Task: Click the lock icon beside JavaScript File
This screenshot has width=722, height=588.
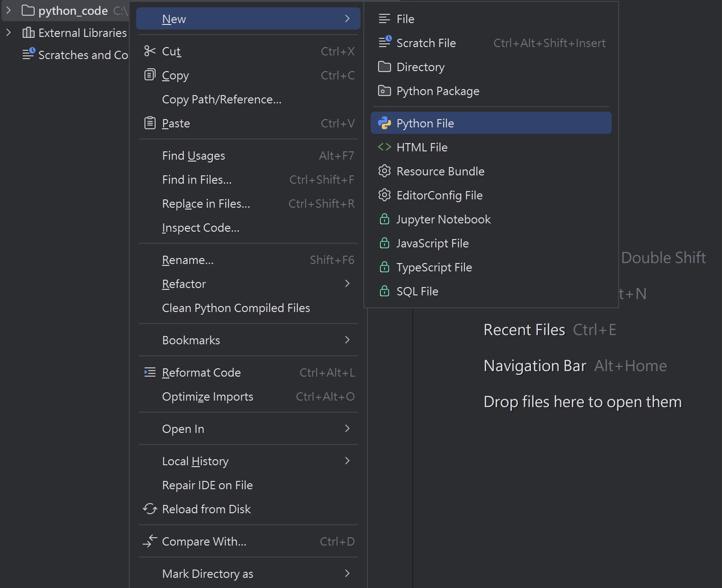Action: pos(384,243)
